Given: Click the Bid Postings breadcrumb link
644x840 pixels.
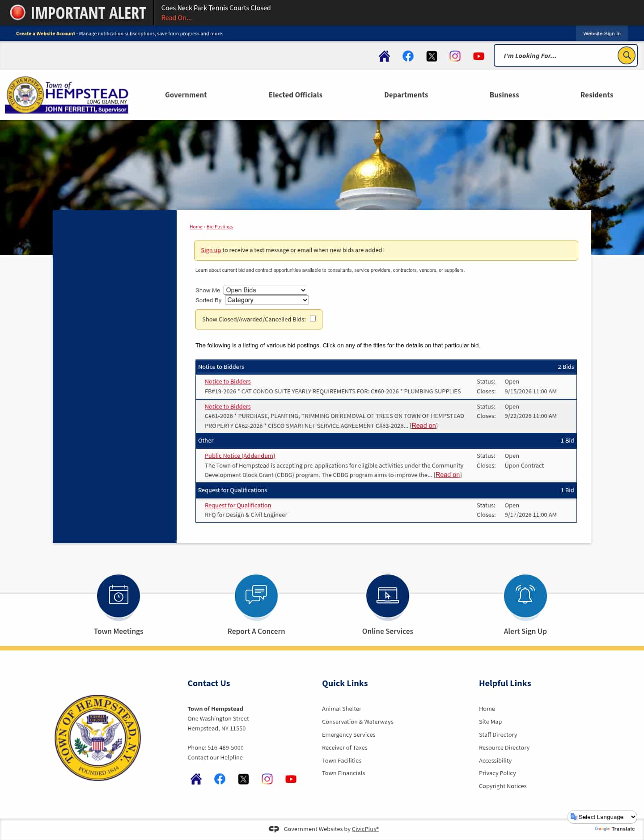Looking at the screenshot, I should pyautogui.click(x=220, y=227).
